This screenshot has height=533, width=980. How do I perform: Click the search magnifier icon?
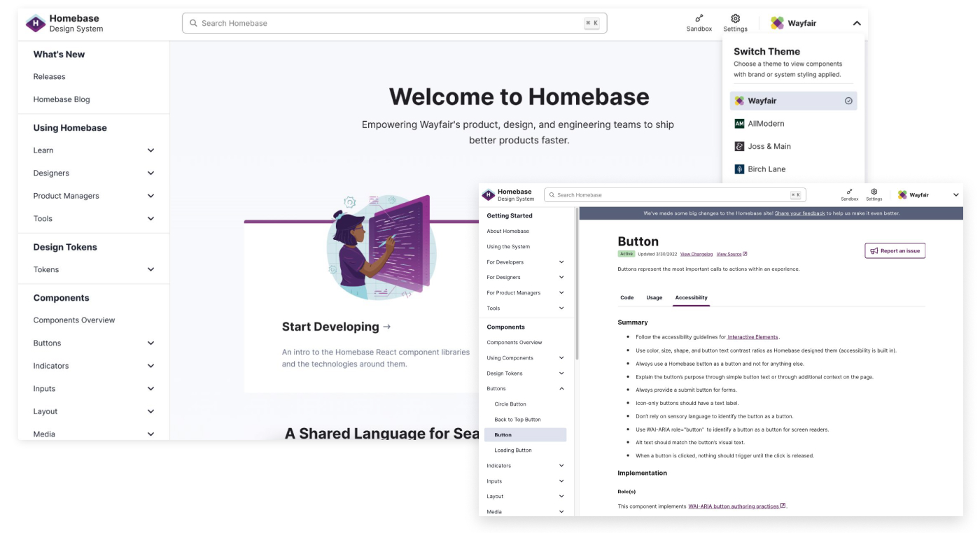coord(193,22)
